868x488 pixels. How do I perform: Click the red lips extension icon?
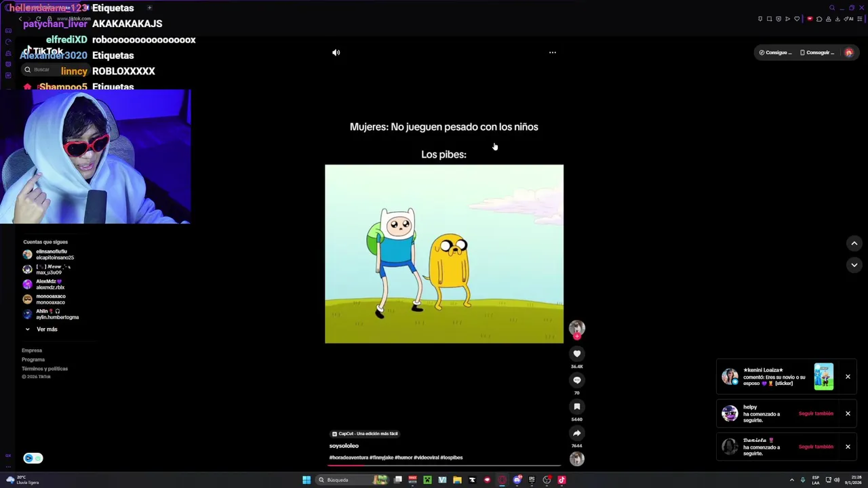coord(810,18)
